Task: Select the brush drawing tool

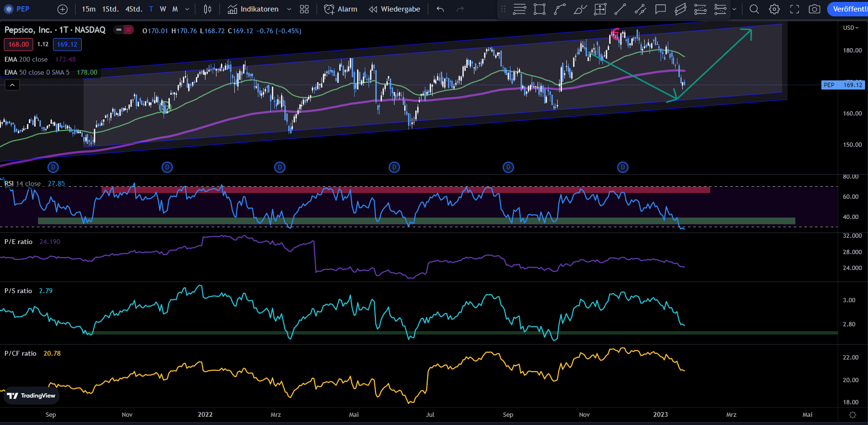Action: [x=580, y=9]
